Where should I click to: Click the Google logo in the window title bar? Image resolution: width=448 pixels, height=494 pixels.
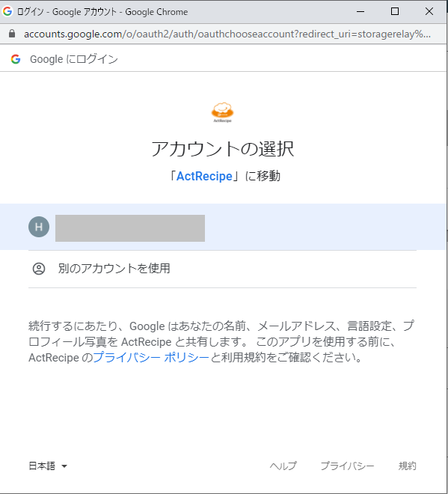pyautogui.click(x=7, y=11)
